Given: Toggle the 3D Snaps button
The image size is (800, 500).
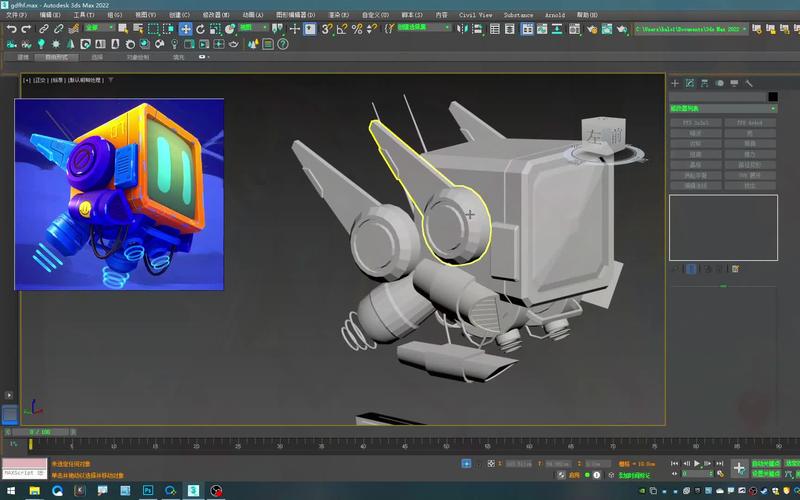Looking at the screenshot, I should point(327,29).
